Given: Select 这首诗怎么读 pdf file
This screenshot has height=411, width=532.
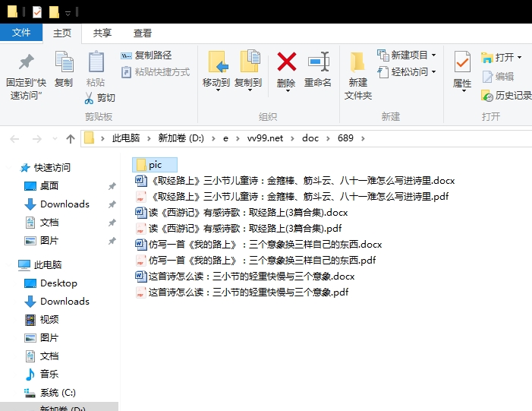Looking at the screenshot, I should click(241, 292).
